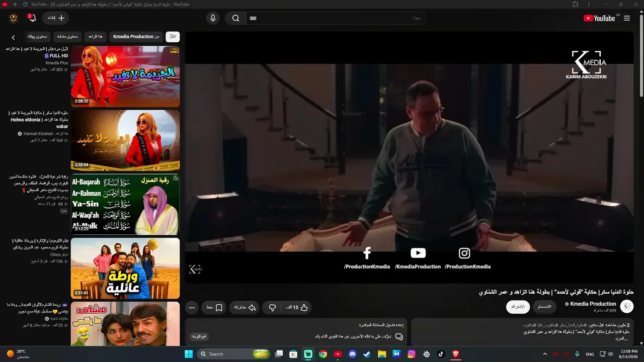Viewport: 644px width, 362px height.
Task: Select the "محتوى مشابه" filter chip
Action: (x=67, y=37)
